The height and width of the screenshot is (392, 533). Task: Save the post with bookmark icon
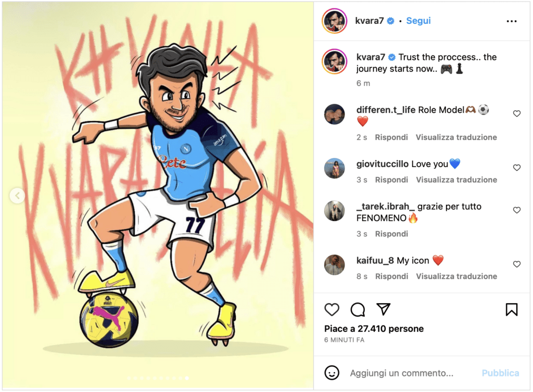[x=512, y=310]
